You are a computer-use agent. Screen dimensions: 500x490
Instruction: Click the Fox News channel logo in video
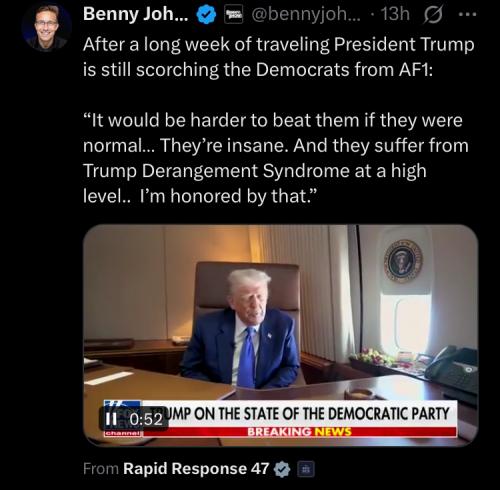coord(123,419)
